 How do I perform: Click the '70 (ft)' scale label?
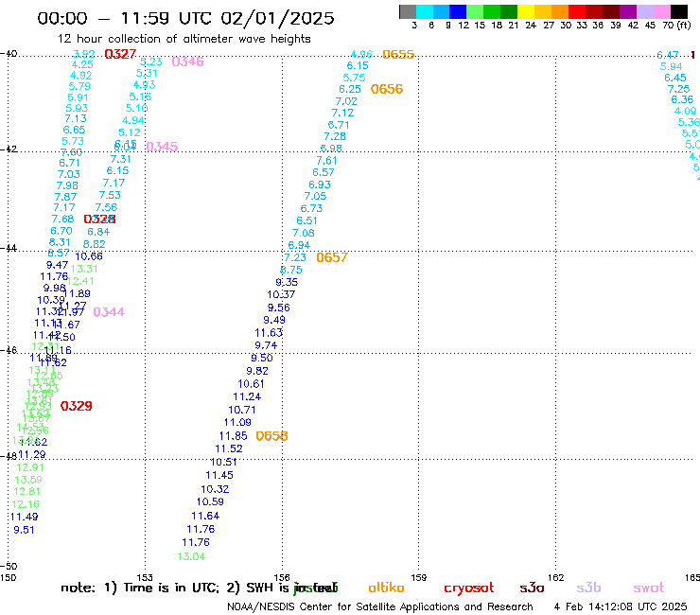coord(676,25)
